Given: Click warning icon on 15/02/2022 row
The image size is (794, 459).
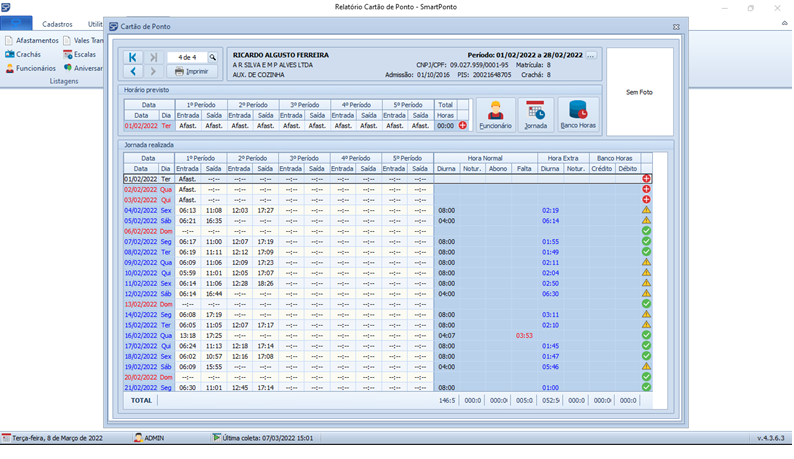Looking at the screenshot, I should pos(646,325).
